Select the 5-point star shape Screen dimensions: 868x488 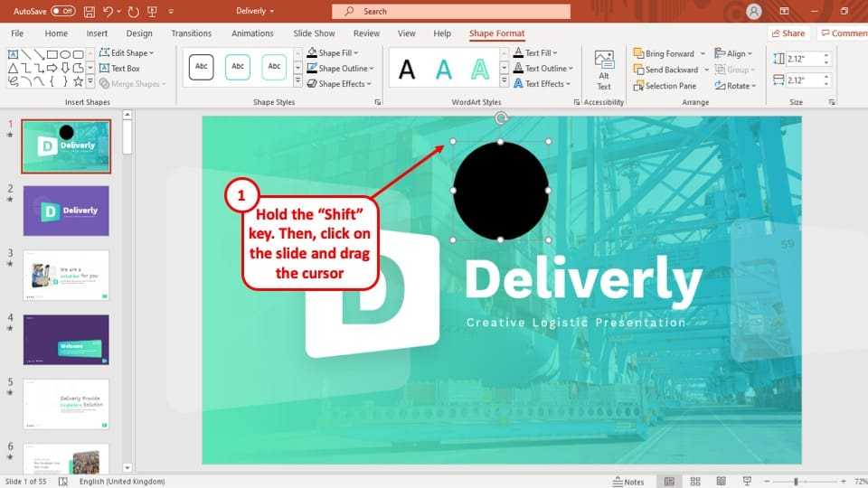click(78, 81)
